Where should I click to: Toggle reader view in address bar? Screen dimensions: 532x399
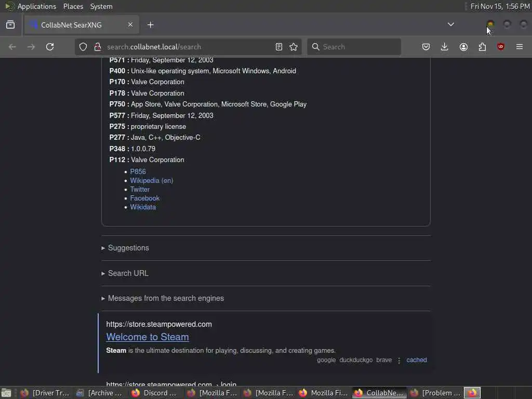(x=279, y=47)
